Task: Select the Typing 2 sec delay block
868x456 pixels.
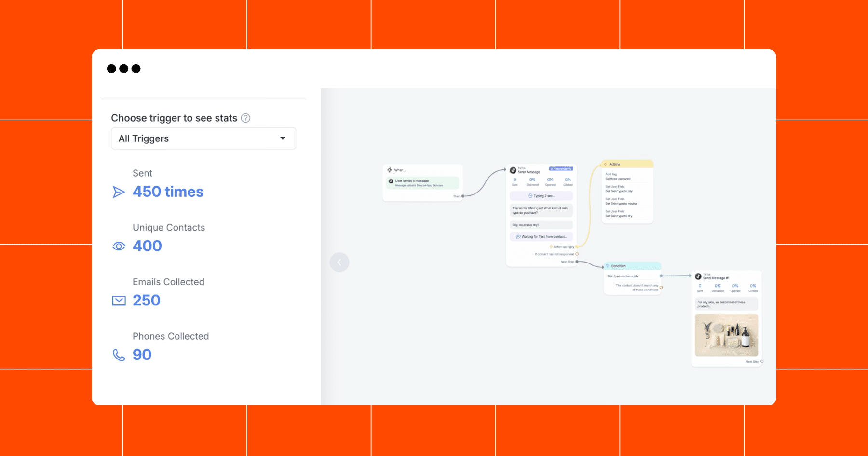Action: coord(542,196)
